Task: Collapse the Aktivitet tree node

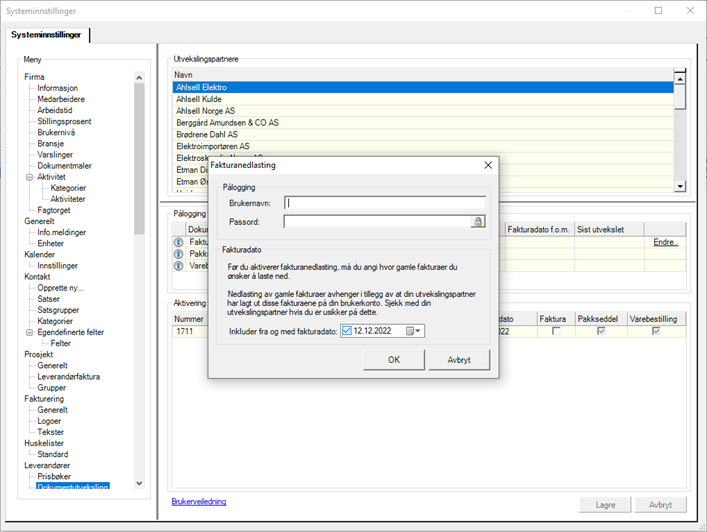Action: click(x=29, y=177)
